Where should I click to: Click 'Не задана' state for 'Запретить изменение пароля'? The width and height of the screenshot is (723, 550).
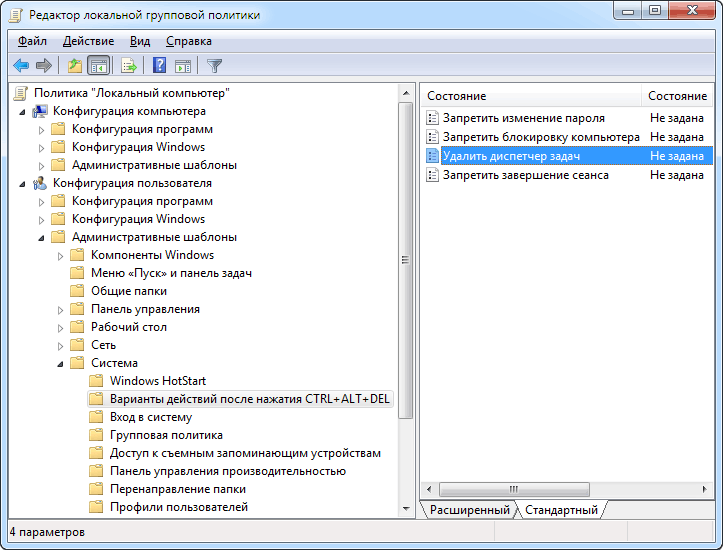[677, 118]
